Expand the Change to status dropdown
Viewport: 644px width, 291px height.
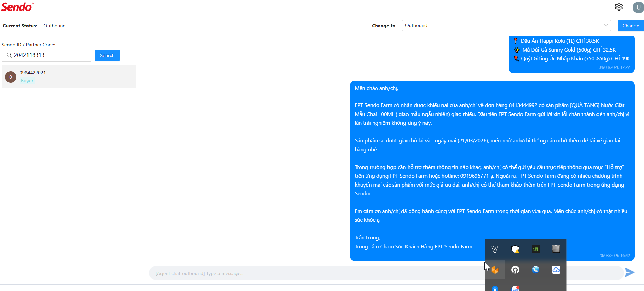(x=506, y=25)
